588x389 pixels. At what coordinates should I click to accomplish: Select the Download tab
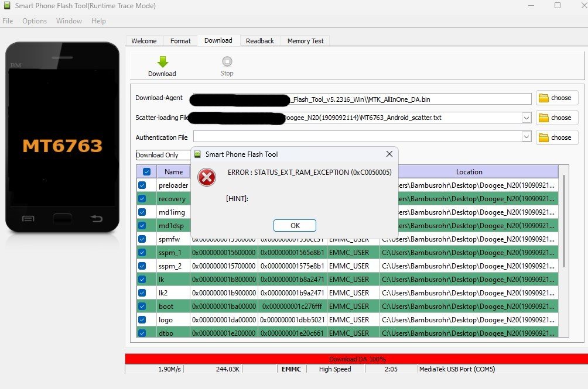218,40
